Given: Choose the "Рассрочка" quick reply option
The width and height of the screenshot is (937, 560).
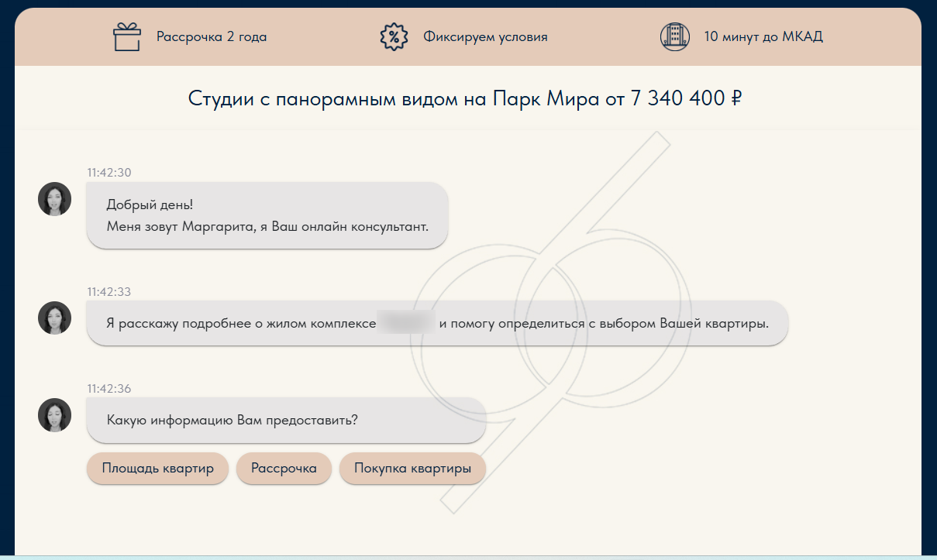Looking at the screenshot, I should (284, 468).
